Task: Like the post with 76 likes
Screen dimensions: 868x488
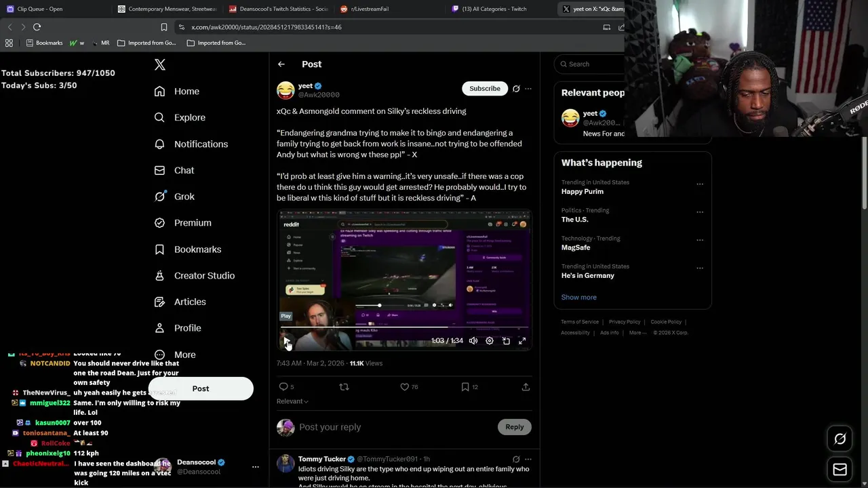Action: tap(409, 387)
